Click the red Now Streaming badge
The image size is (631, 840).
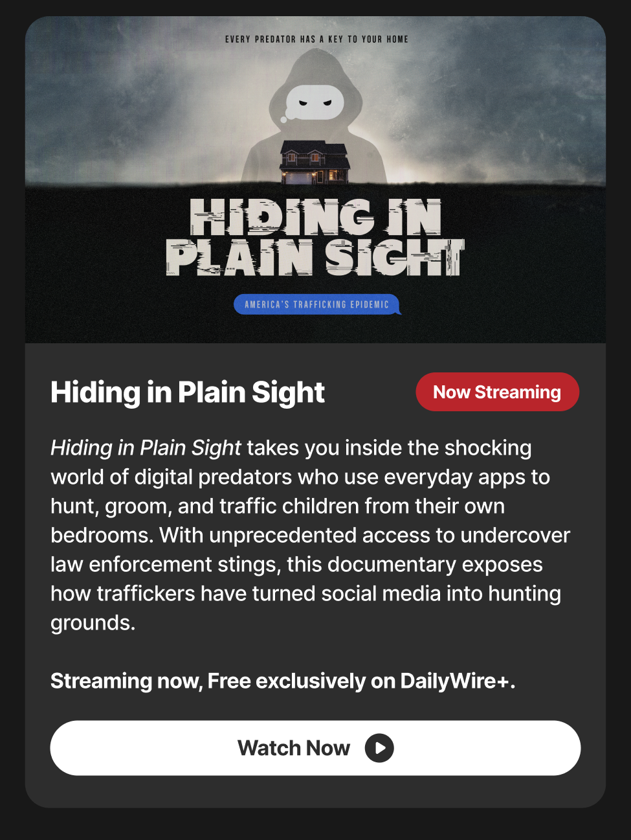[497, 392]
